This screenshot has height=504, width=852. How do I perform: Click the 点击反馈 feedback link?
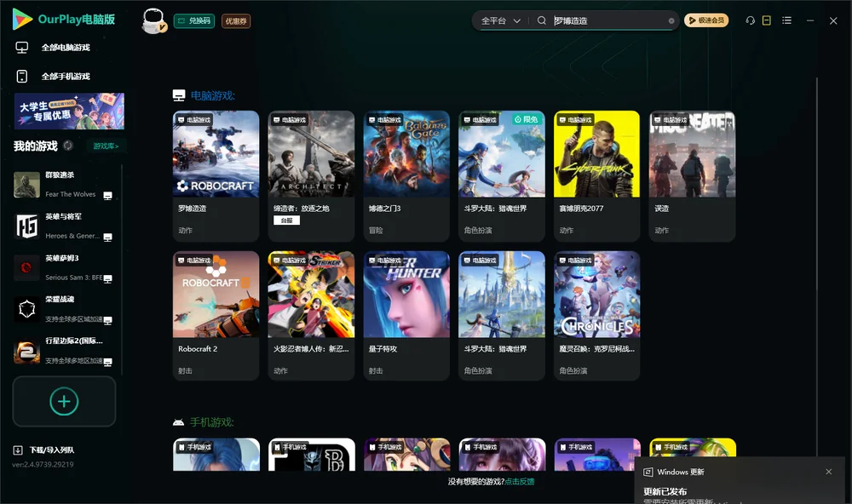520,482
